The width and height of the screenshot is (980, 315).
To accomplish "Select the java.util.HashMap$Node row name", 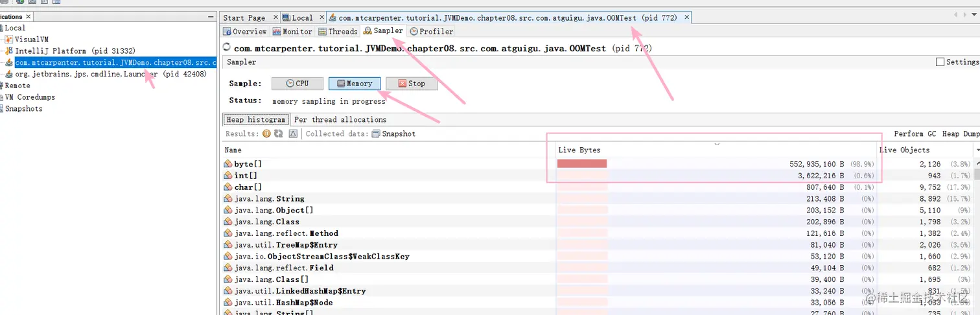I will [283, 303].
